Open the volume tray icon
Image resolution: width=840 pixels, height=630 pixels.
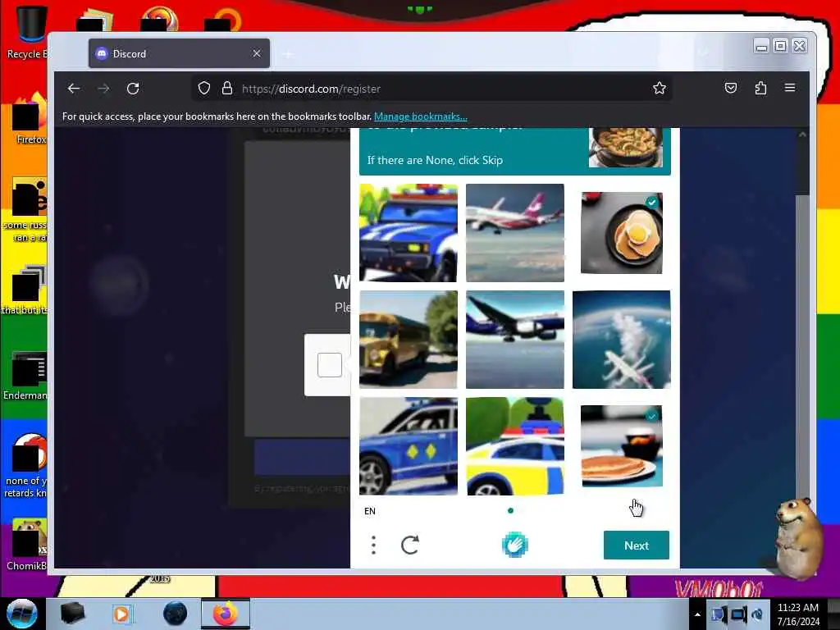click(756, 614)
